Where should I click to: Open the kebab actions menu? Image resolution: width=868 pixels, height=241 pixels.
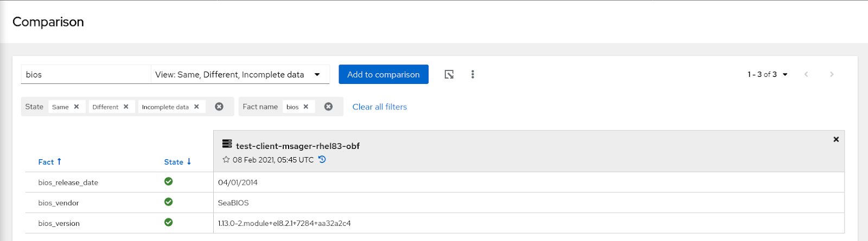pyautogui.click(x=473, y=74)
